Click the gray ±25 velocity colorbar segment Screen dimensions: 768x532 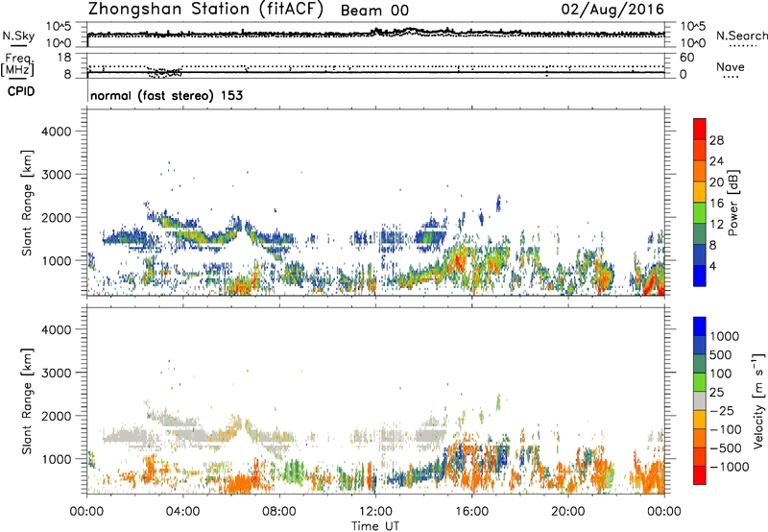[700, 400]
